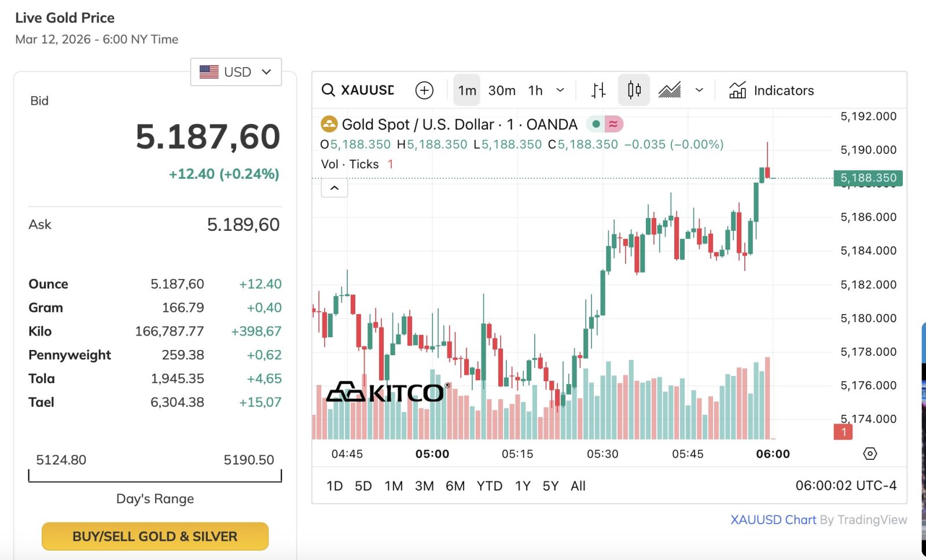Select the area chart style icon
This screenshot has height=560, width=926.
(670, 90)
